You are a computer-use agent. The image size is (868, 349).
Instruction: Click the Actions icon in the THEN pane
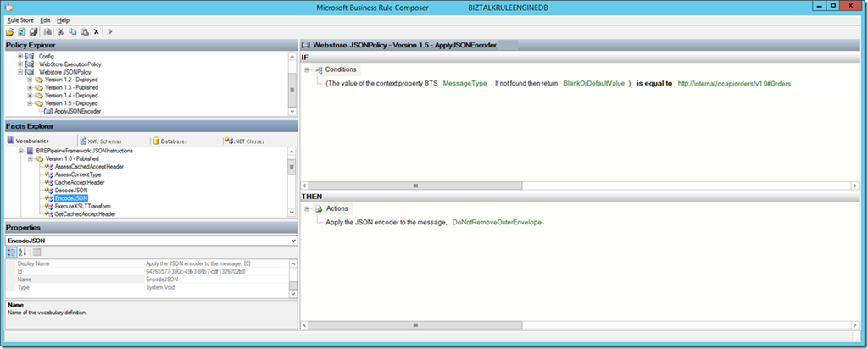pyautogui.click(x=319, y=208)
